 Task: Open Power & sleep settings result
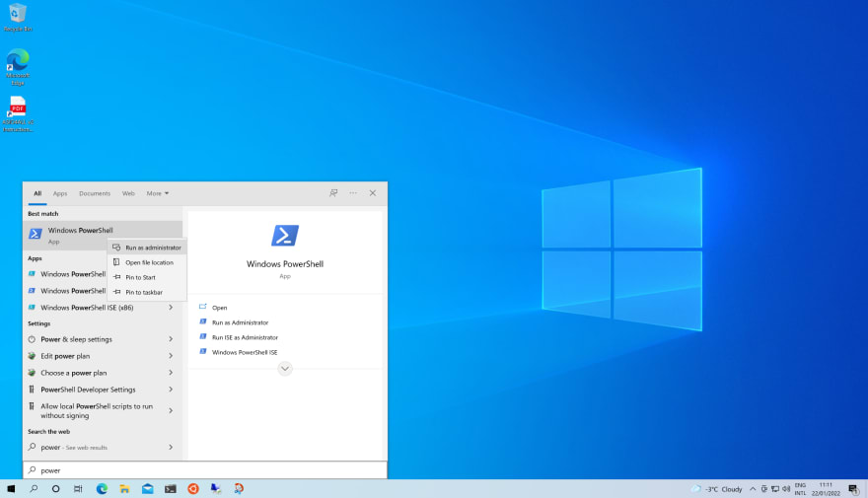pyautogui.click(x=76, y=339)
